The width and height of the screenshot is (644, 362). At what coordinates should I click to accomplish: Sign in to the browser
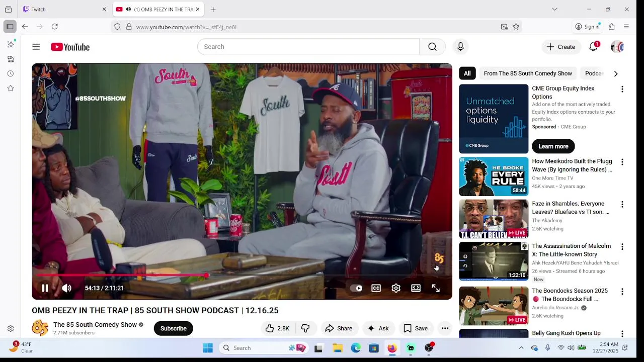[588, 27]
